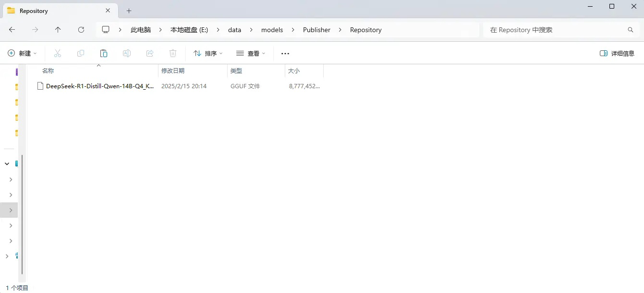The image size is (644, 293).
Task: Click the Share icon in toolbar
Action: [x=150, y=53]
